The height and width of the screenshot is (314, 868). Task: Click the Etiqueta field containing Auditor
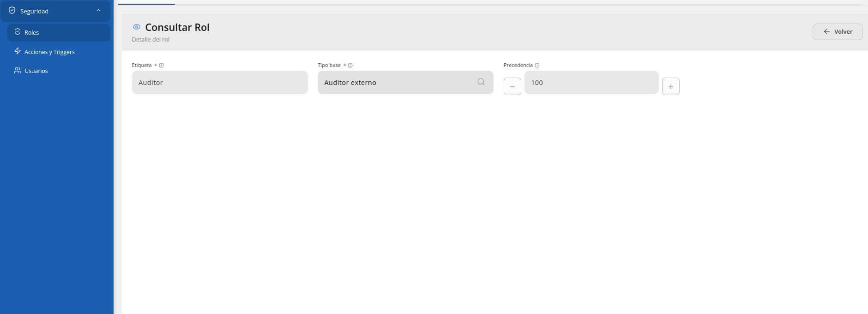[220, 82]
